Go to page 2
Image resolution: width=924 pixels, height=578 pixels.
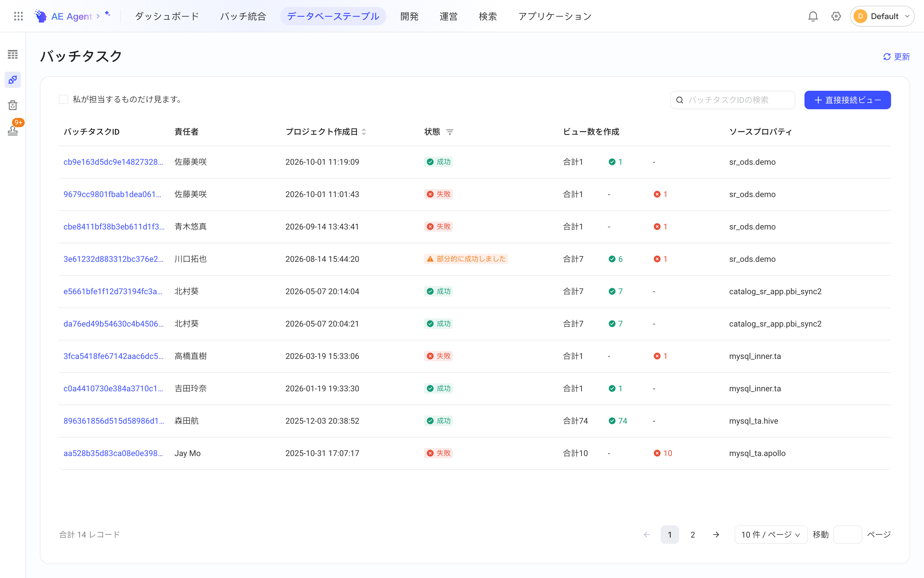693,534
